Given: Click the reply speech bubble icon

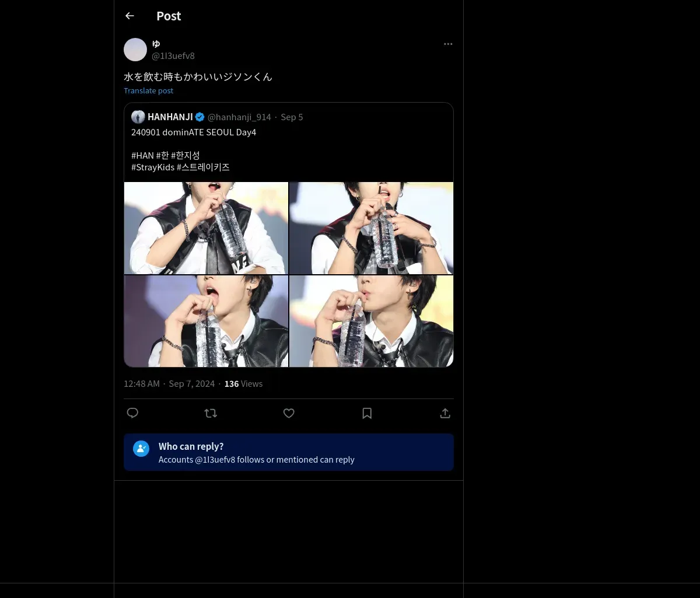Looking at the screenshot, I should (x=132, y=413).
